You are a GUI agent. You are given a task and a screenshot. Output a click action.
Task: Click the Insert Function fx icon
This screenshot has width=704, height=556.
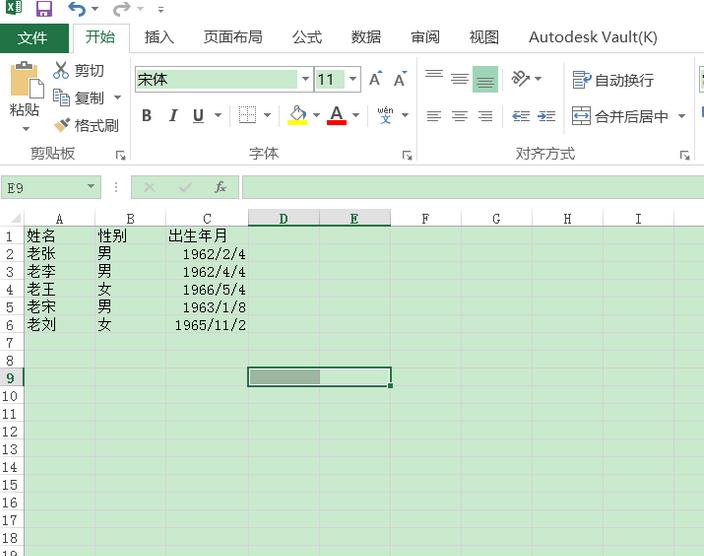[220, 187]
